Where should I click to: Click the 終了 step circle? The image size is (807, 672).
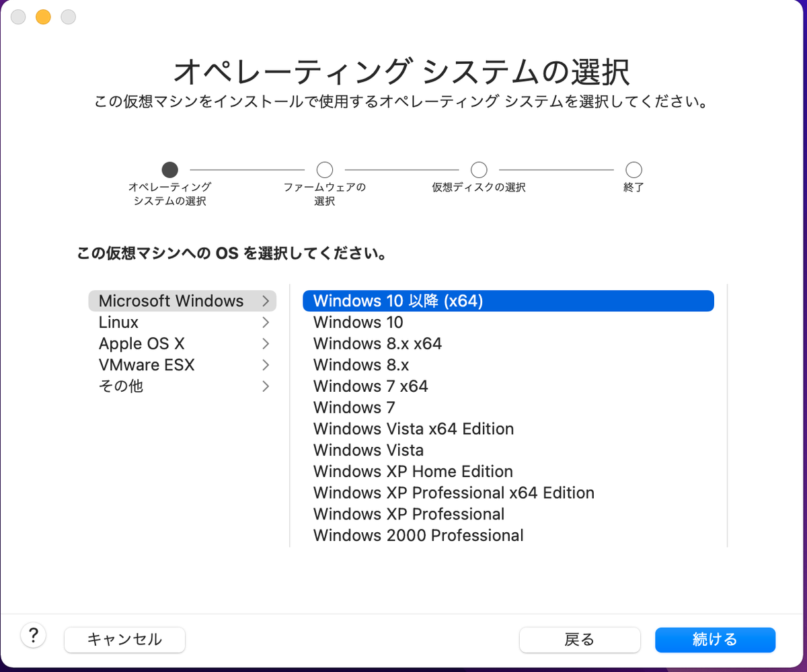633,169
